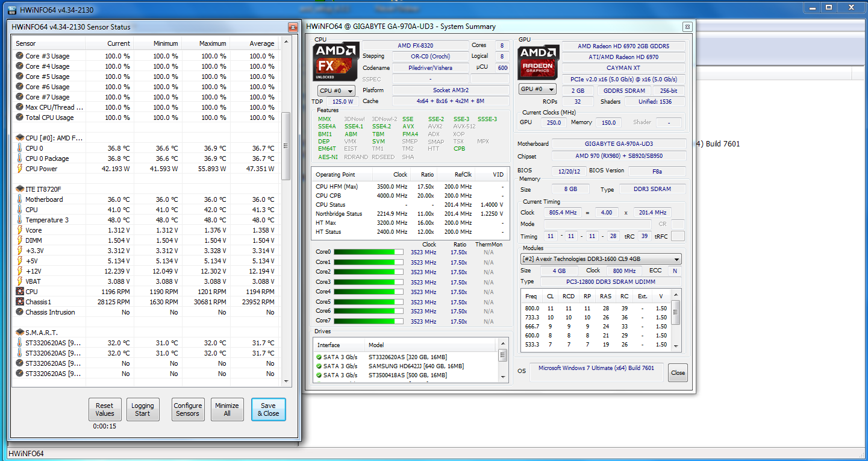Click the Average column header
The width and height of the screenshot is (868, 461).
[254, 43]
